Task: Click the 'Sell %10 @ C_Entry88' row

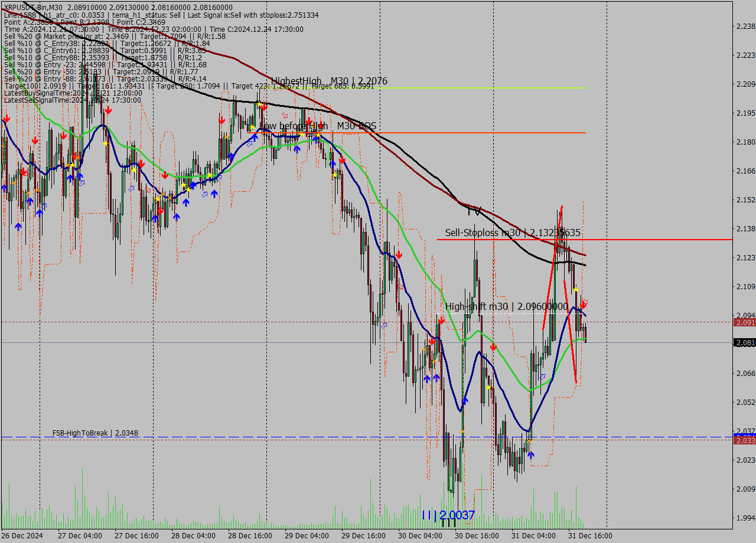Action: tap(103, 57)
